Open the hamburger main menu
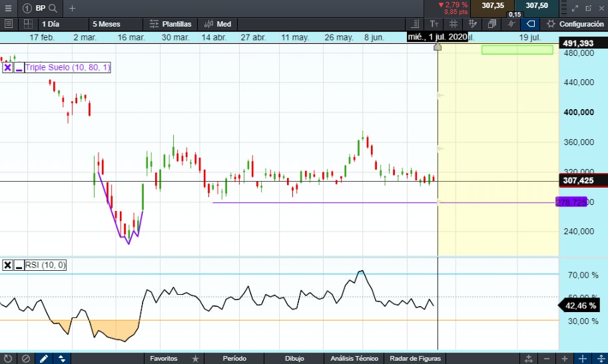The image size is (608, 364). point(8,8)
